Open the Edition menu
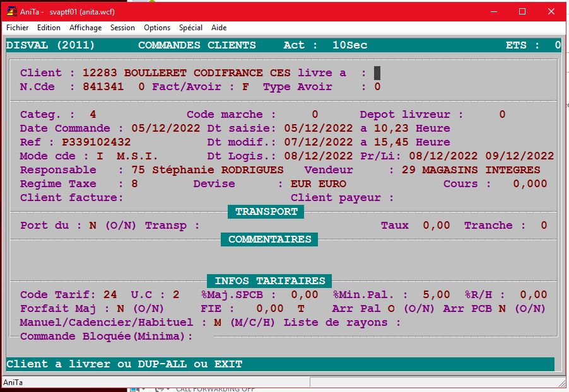 pyautogui.click(x=49, y=28)
